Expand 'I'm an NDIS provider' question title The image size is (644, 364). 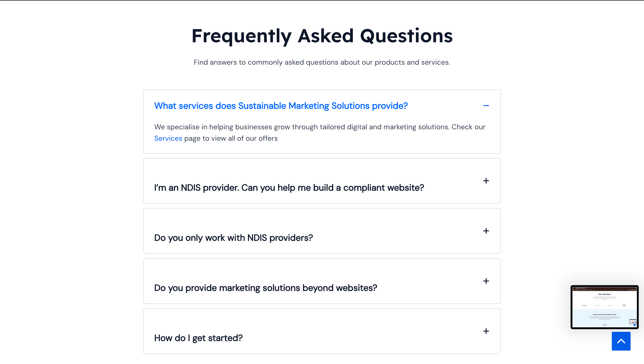coord(289,188)
